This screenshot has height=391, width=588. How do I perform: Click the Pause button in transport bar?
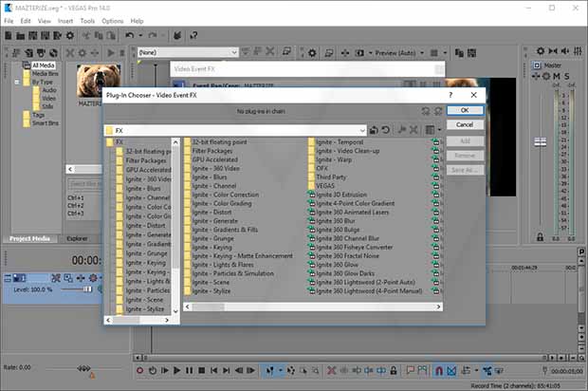pyautogui.click(x=189, y=370)
